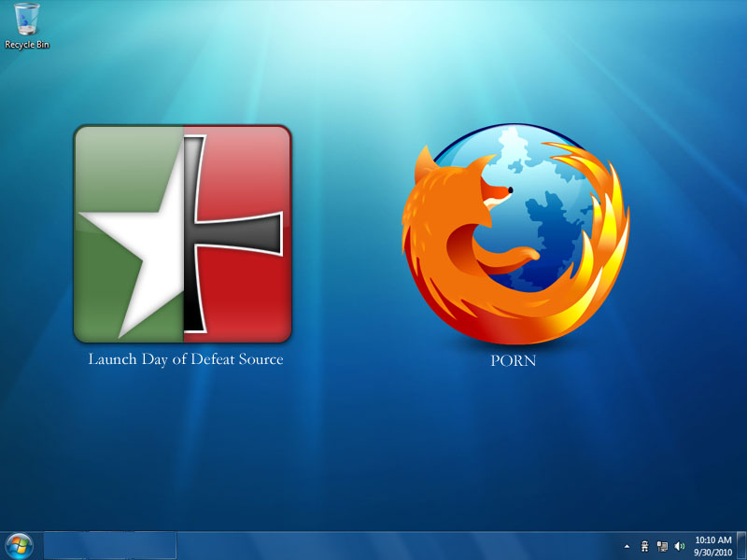This screenshot has height=560, width=747.
Task: Click the Show Desktop button strip
Action: pos(741,546)
